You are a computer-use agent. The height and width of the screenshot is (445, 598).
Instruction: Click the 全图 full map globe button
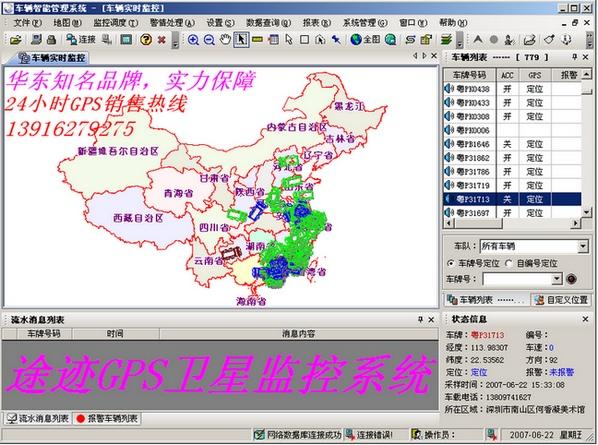pos(365,39)
